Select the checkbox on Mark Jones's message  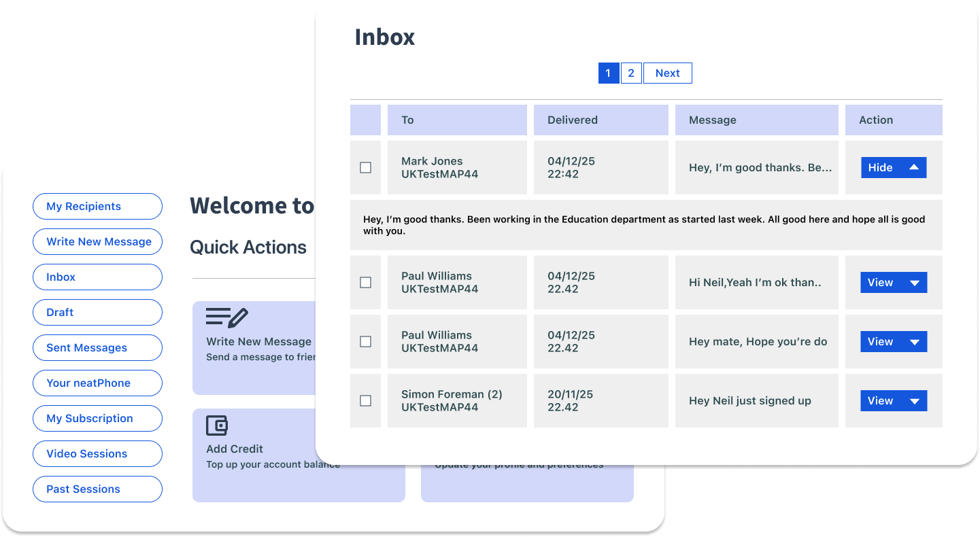(365, 167)
